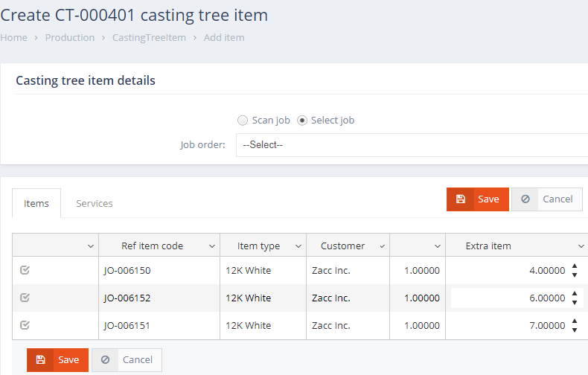588x375 pixels.
Task: Switch to the Services tab
Action: tap(95, 203)
